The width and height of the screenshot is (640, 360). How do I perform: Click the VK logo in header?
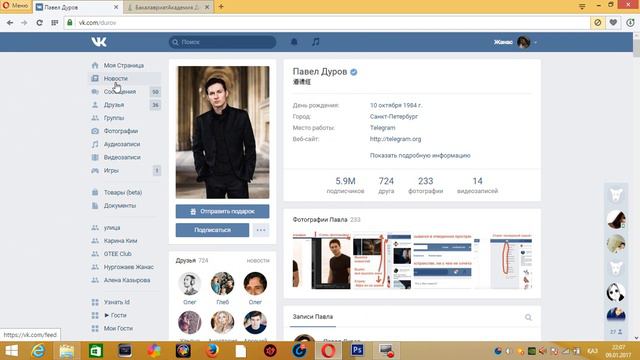click(99, 42)
